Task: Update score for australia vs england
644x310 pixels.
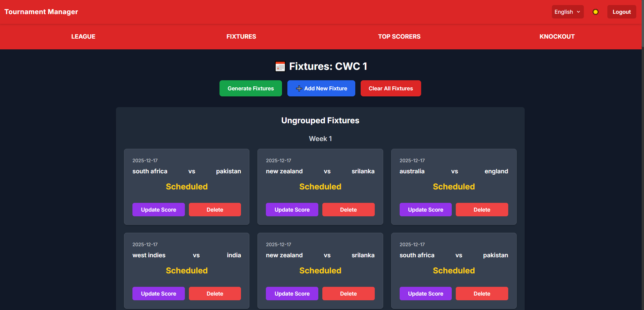Action: coord(426,210)
